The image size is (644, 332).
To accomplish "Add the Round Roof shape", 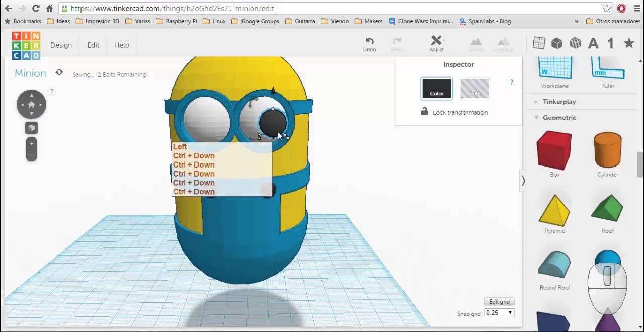I will coord(554,266).
